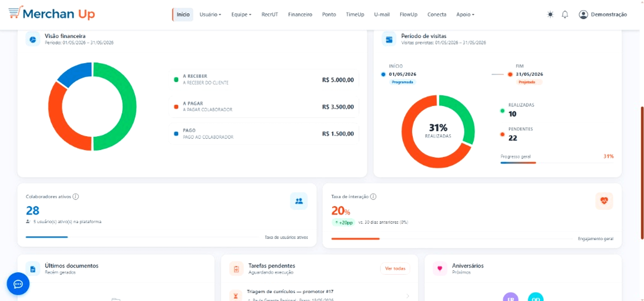Click the green A RECEBER legend marker
The height and width of the screenshot is (301, 644).
pyautogui.click(x=176, y=80)
